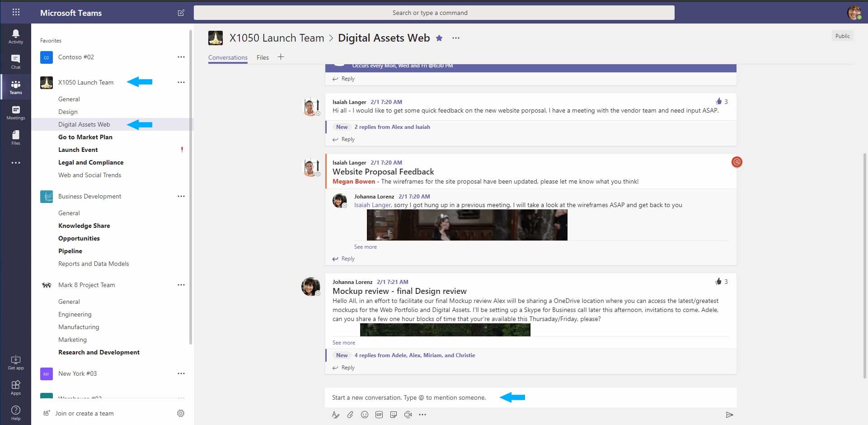Open New York #03 more options
Viewport: 868px width, 425px height.
click(x=181, y=373)
